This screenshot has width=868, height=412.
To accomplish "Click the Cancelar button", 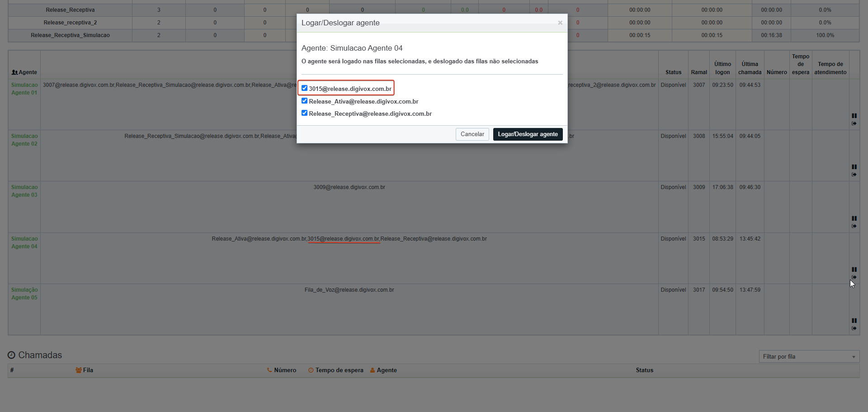I will (x=472, y=134).
